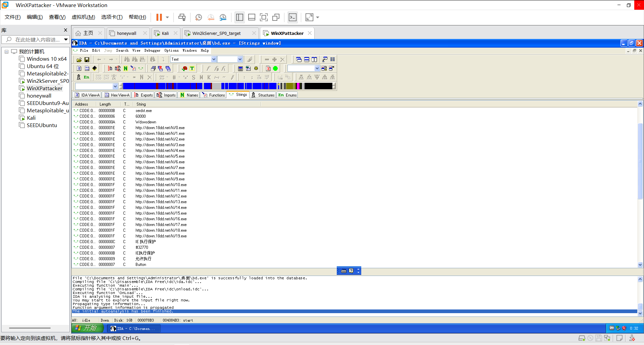The height and width of the screenshot is (345, 644).
Task: Click the strings window toolbar icon
Action: coord(141,68)
